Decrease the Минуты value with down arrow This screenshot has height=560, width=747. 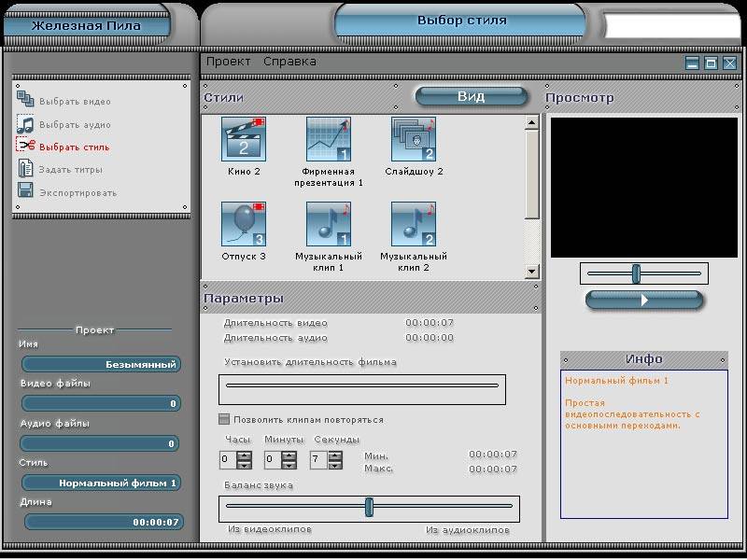point(289,464)
